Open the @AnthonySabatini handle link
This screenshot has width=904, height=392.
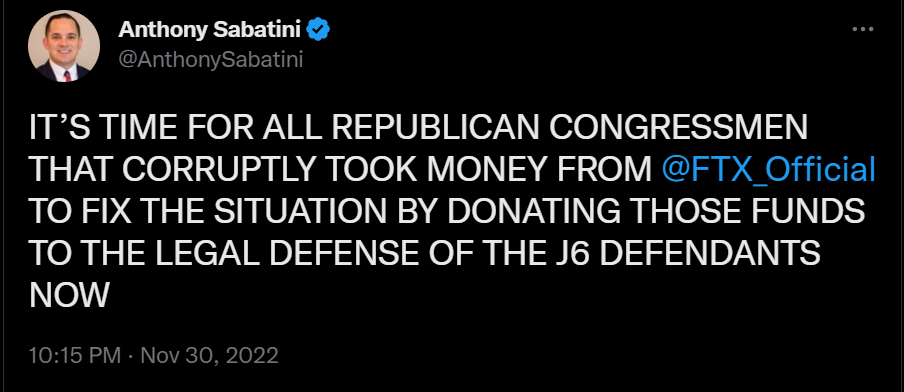210,59
